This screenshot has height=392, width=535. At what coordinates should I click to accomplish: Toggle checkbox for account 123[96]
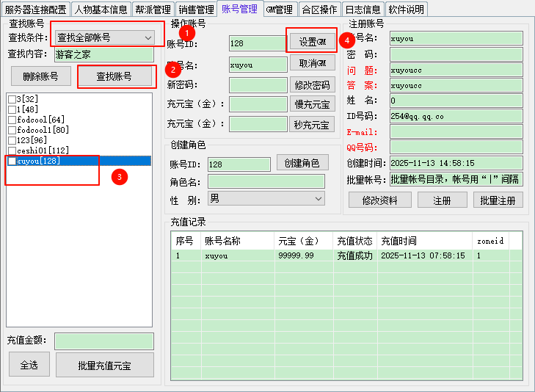11,140
